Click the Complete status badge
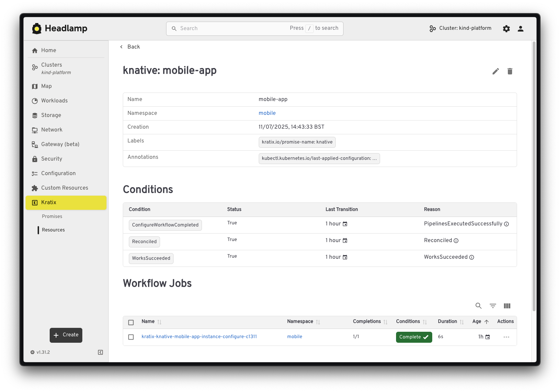 point(414,337)
